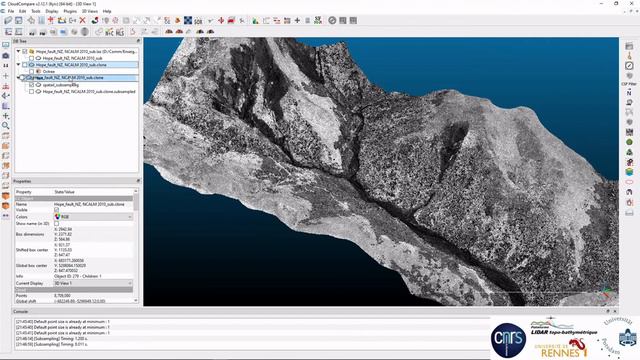Toggle checkbox of the top .las file entry
Viewport: 640px width, 360px height.
[x=25, y=52]
